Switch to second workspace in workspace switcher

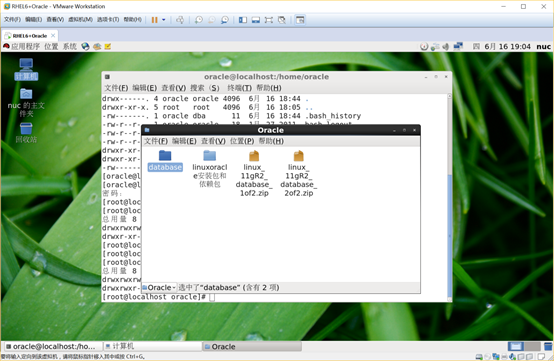pos(532,346)
